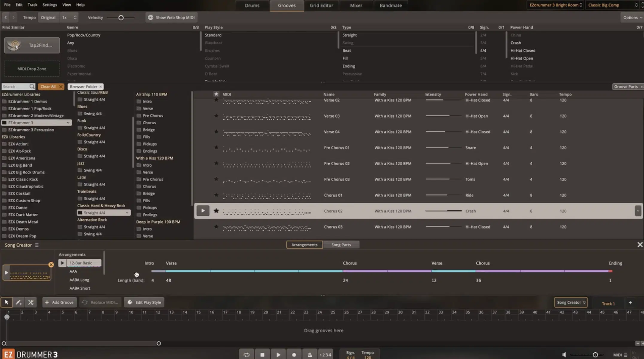The width and height of the screenshot is (644, 359).
Task: Open the EZdrummer 3 Bright Room preset selector
Action: coord(556,5)
